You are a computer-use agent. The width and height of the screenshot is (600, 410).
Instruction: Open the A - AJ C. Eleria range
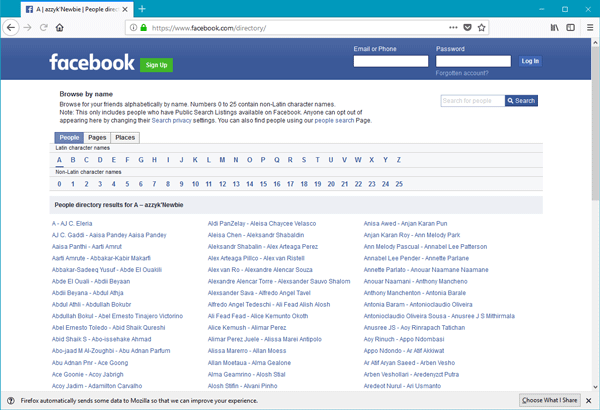click(x=72, y=223)
